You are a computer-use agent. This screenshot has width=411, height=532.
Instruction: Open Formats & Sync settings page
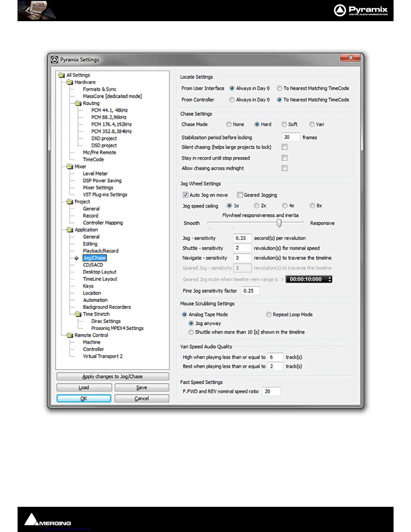click(x=100, y=89)
